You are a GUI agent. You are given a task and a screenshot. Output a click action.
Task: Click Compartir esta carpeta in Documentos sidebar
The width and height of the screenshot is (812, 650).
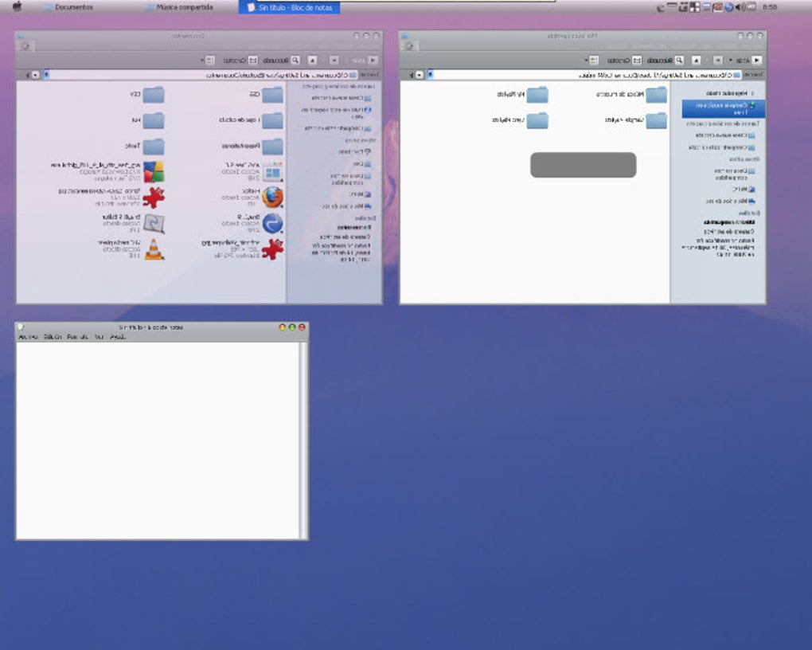click(338, 128)
